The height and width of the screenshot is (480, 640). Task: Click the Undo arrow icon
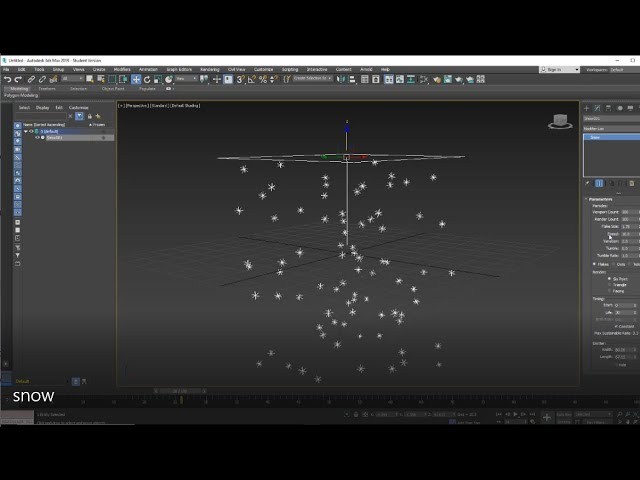[x=7, y=79]
